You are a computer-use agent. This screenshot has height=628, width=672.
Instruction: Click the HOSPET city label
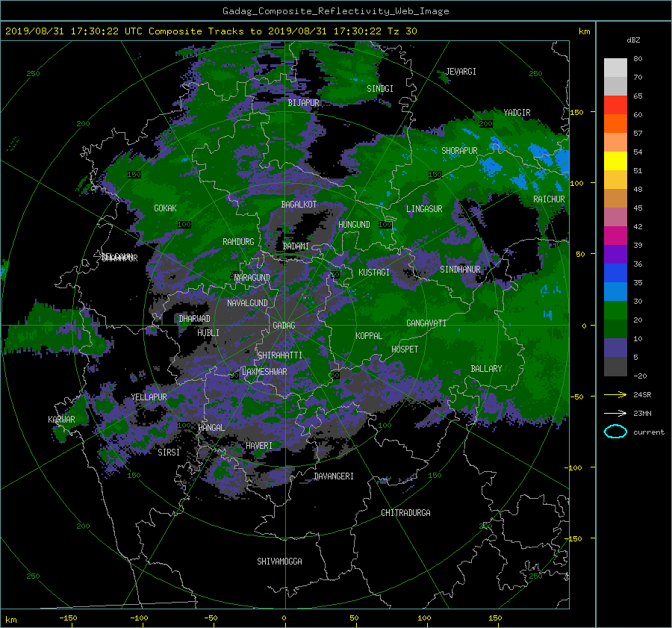click(405, 349)
